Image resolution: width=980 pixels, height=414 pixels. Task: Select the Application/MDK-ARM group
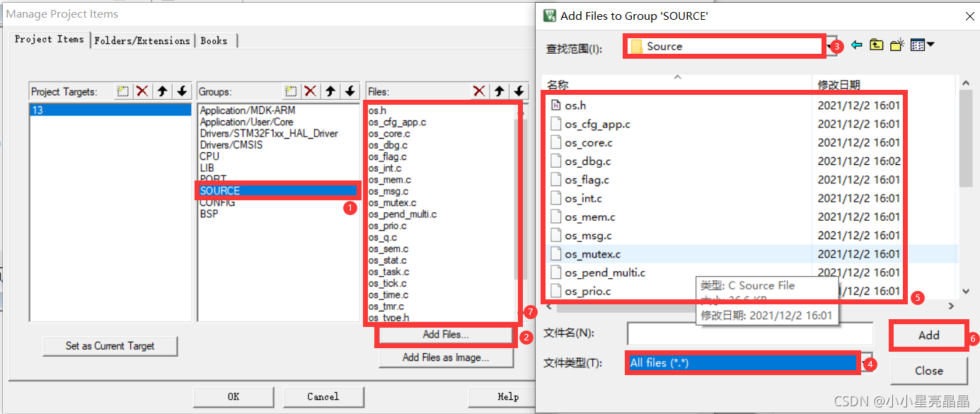pyautogui.click(x=248, y=110)
